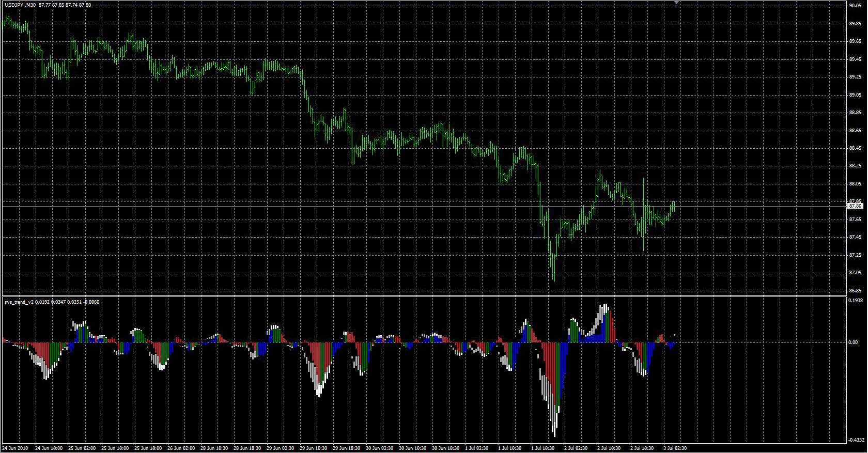Click the 0.1938 indicator scale value
Screen dimensions: 868x453
point(856,300)
